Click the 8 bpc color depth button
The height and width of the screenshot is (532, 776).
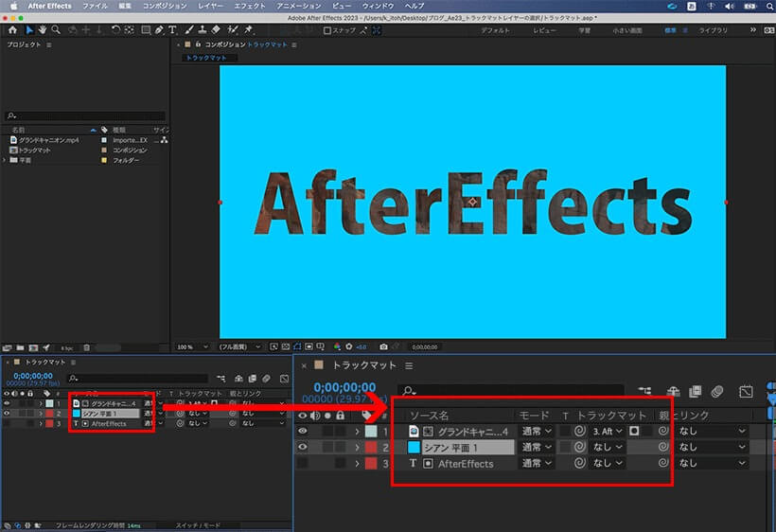[x=67, y=348]
